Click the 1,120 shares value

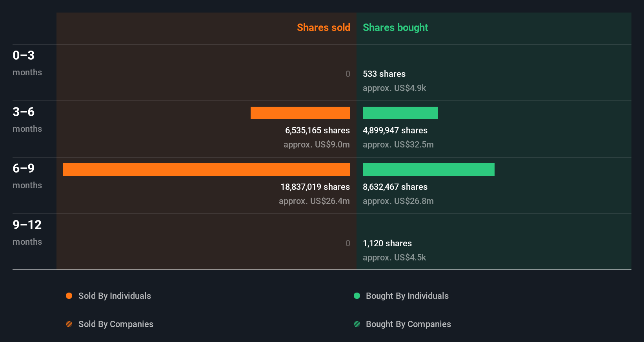click(387, 243)
